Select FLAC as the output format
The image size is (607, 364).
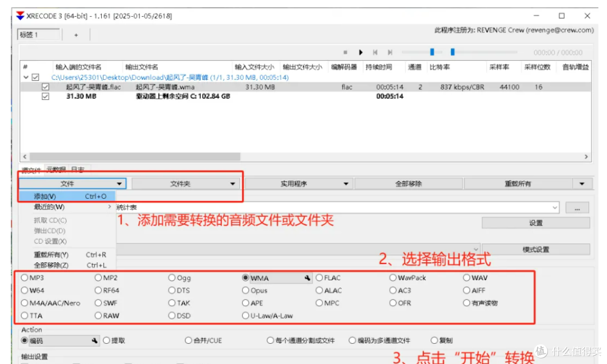(319, 277)
